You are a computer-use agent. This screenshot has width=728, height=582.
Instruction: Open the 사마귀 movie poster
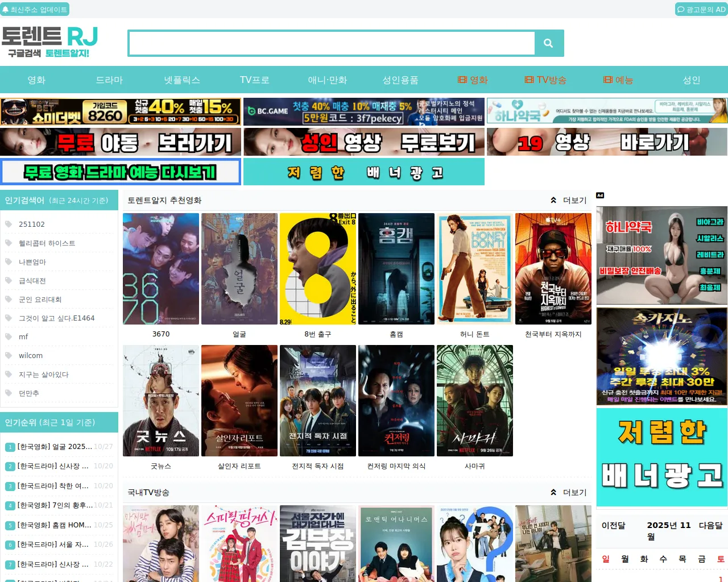tap(475, 401)
